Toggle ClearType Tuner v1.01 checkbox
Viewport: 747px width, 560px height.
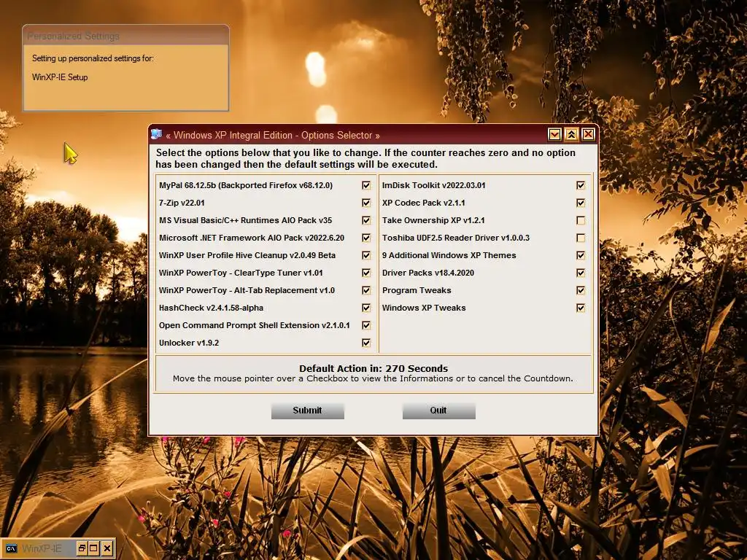(x=366, y=273)
